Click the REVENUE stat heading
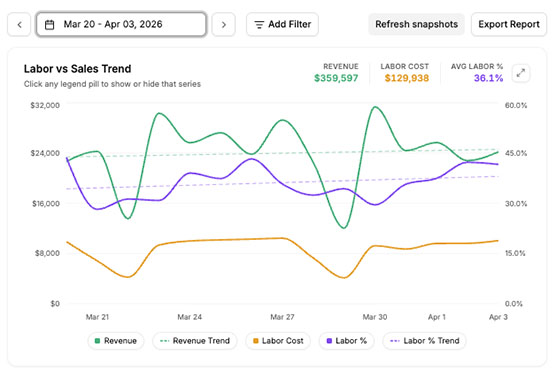The image size is (556, 378). pyautogui.click(x=341, y=67)
